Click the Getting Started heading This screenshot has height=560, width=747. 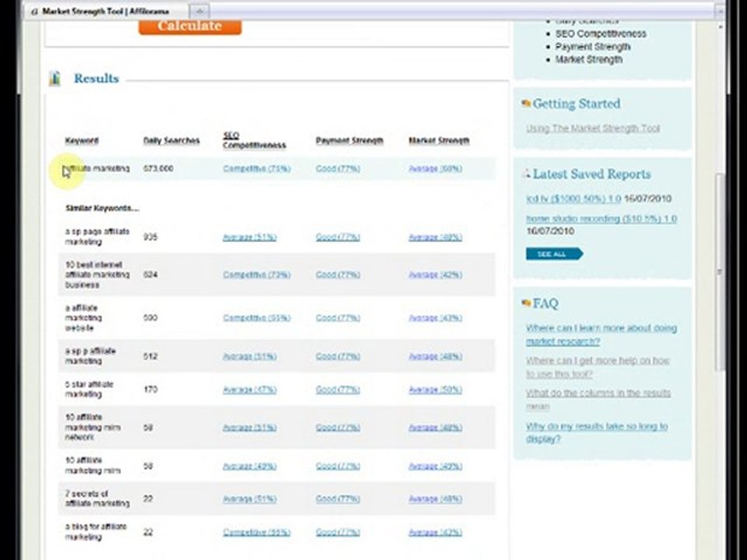tap(577, 103)
